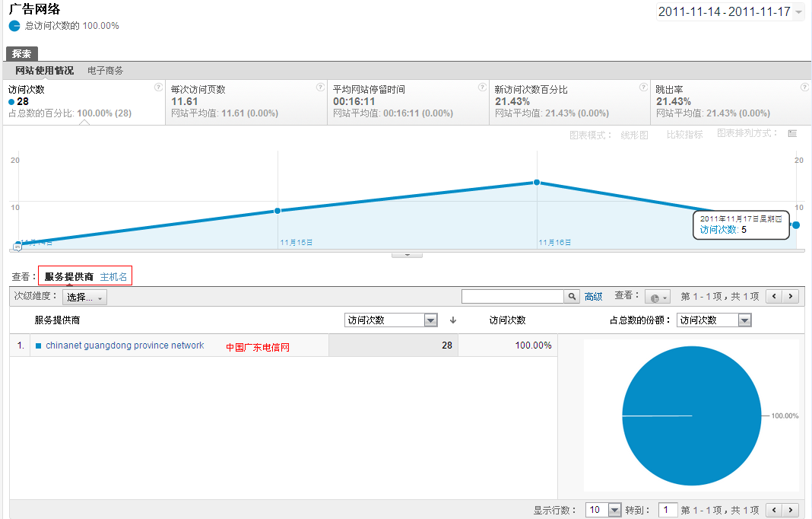Go to next page in bottom pager
This screenshot has height=519, width=812.
coord(790,510)
